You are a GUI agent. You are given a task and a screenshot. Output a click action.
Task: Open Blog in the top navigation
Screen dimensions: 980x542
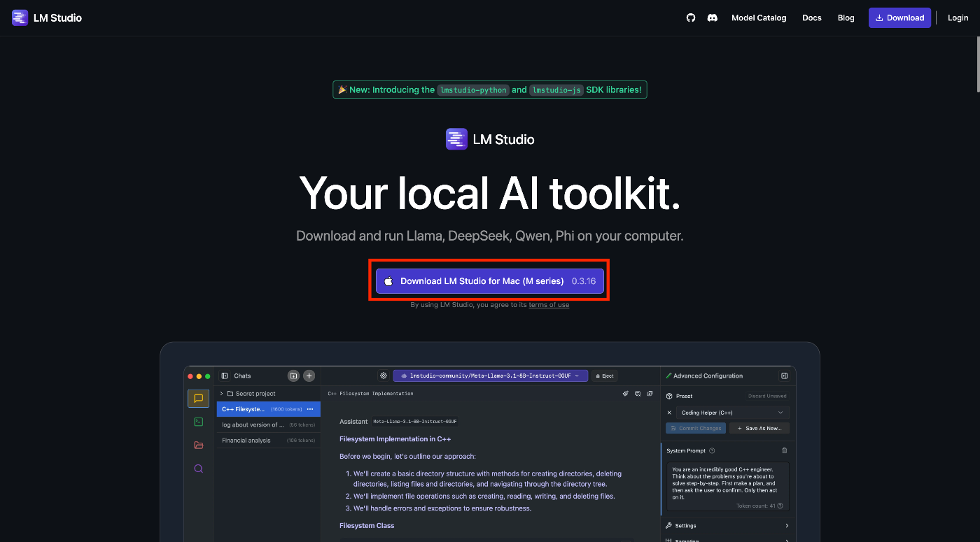(846, 18)
